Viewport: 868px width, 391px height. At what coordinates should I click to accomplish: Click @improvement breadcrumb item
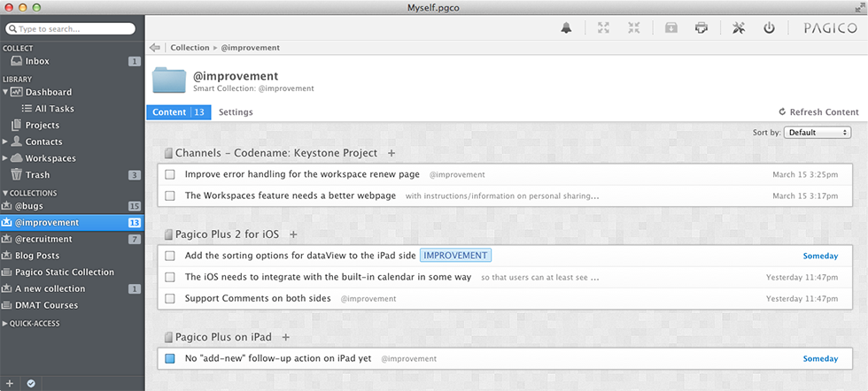(x=250, y=48)
